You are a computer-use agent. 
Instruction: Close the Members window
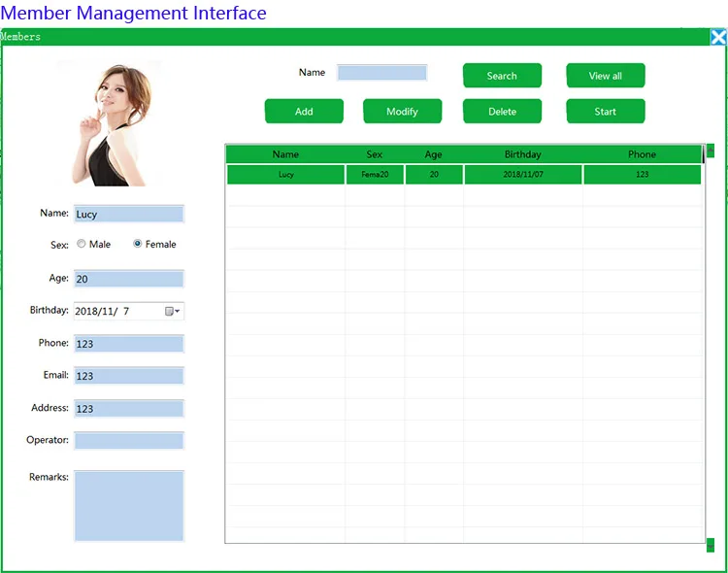[x=718, y=37]
